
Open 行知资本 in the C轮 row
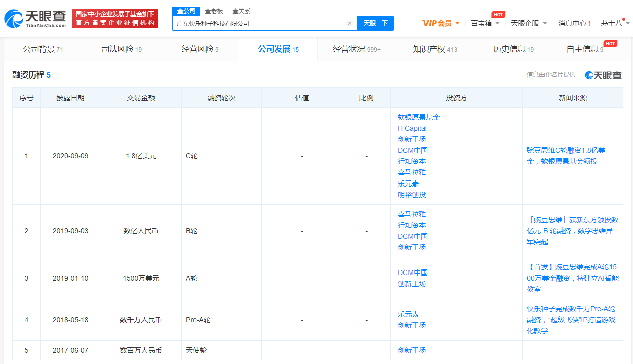click(x=412, y=161)
